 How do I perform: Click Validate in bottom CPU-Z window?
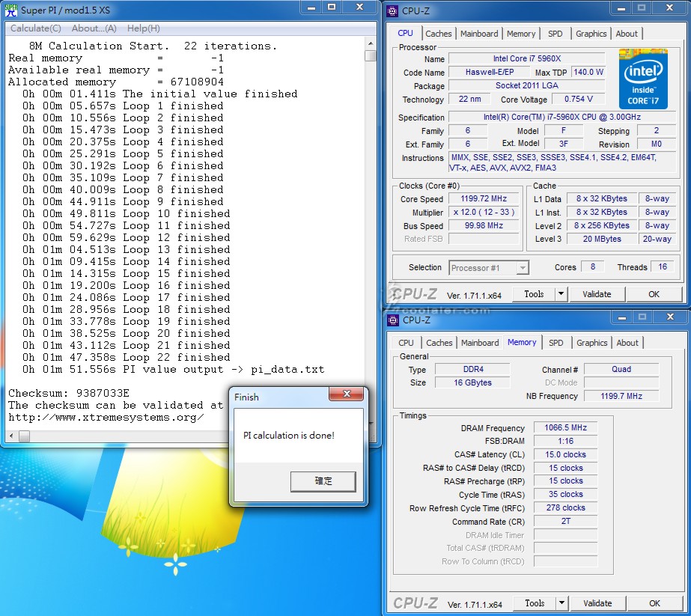tap(597, 603)
